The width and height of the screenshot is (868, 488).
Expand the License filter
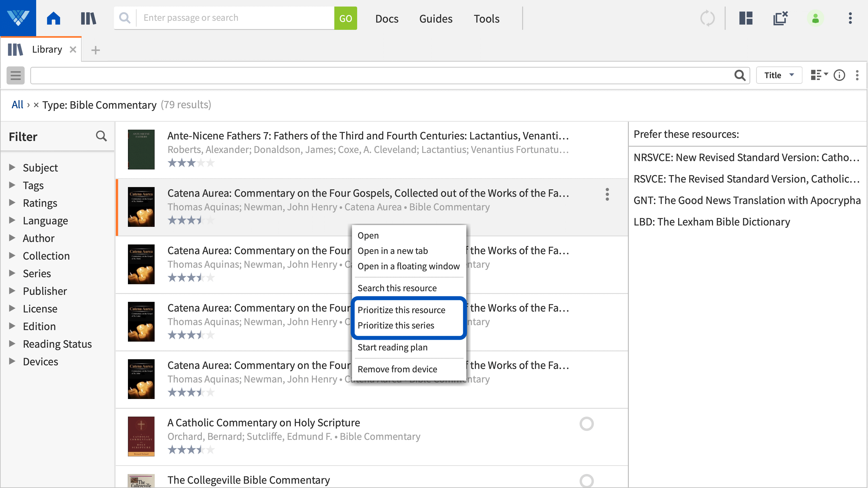12,308
